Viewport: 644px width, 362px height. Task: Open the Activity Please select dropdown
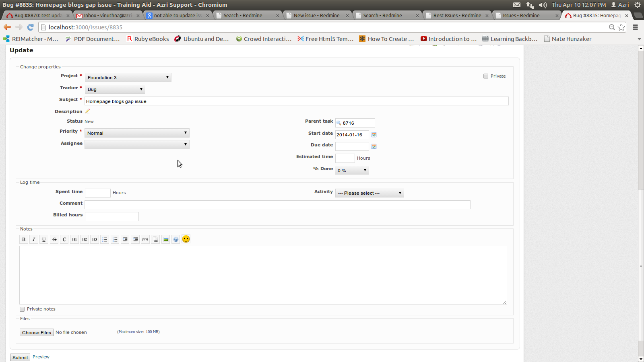coord(369,193)
